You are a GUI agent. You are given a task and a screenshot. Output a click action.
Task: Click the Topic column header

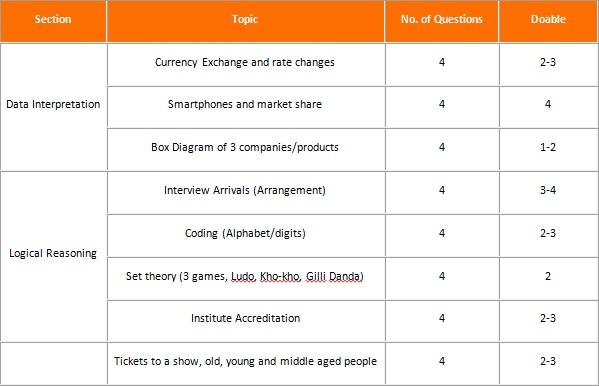pos(245,21)
